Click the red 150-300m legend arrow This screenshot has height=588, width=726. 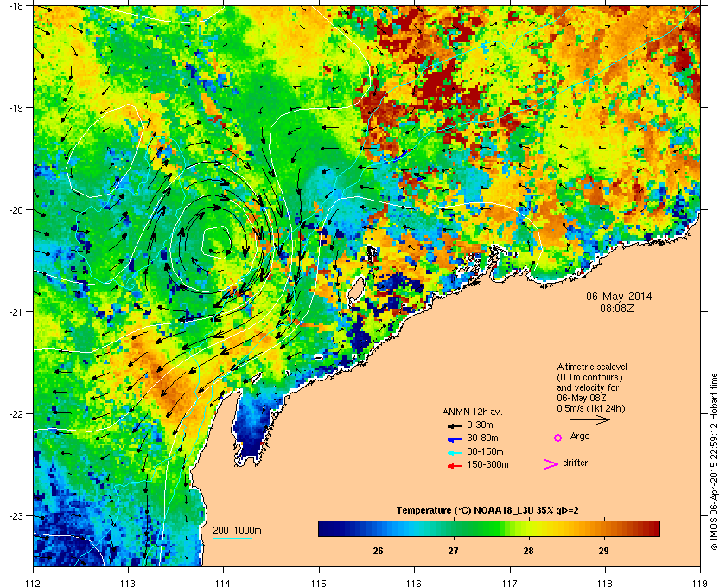click(x=455, y=466)
